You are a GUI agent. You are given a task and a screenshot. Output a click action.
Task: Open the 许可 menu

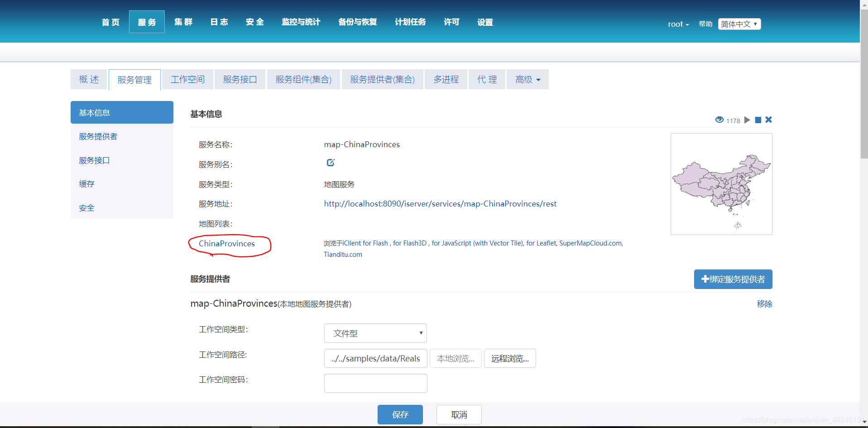(x=451, y=22)
